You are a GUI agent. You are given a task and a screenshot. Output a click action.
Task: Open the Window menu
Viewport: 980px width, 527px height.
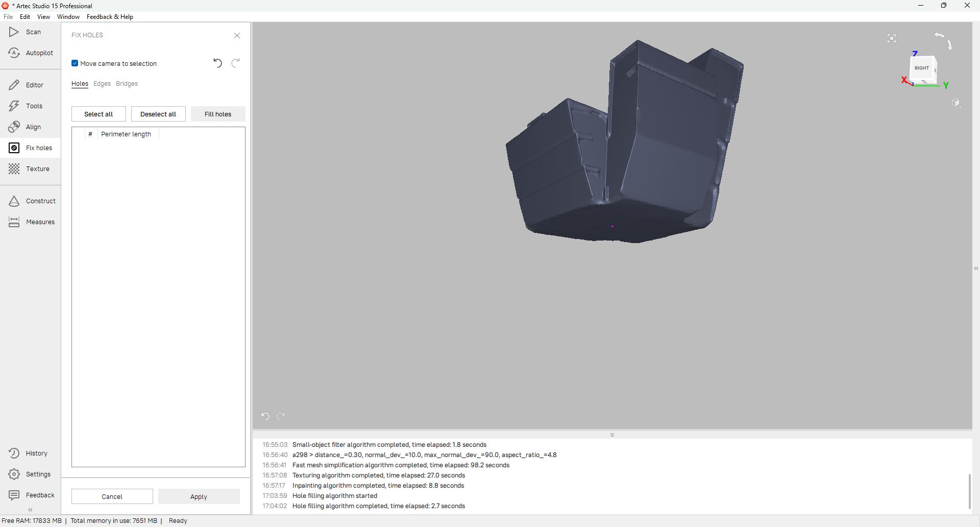pos(68,17)
